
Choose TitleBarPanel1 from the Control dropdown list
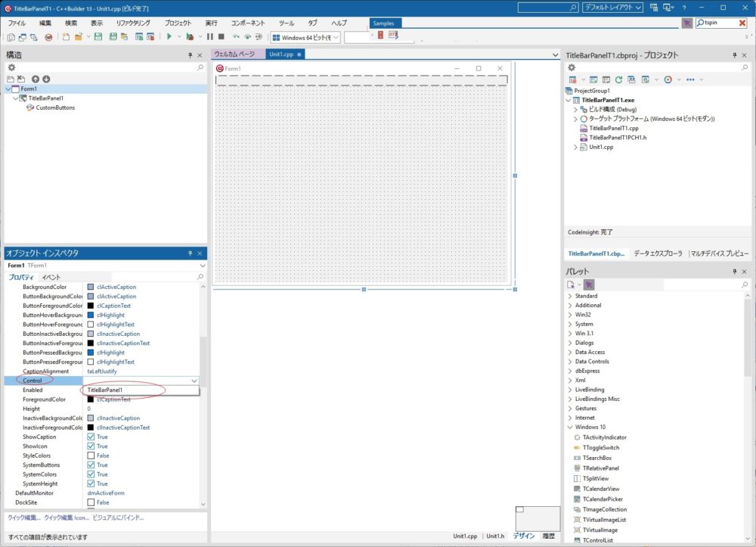(105, 390)
